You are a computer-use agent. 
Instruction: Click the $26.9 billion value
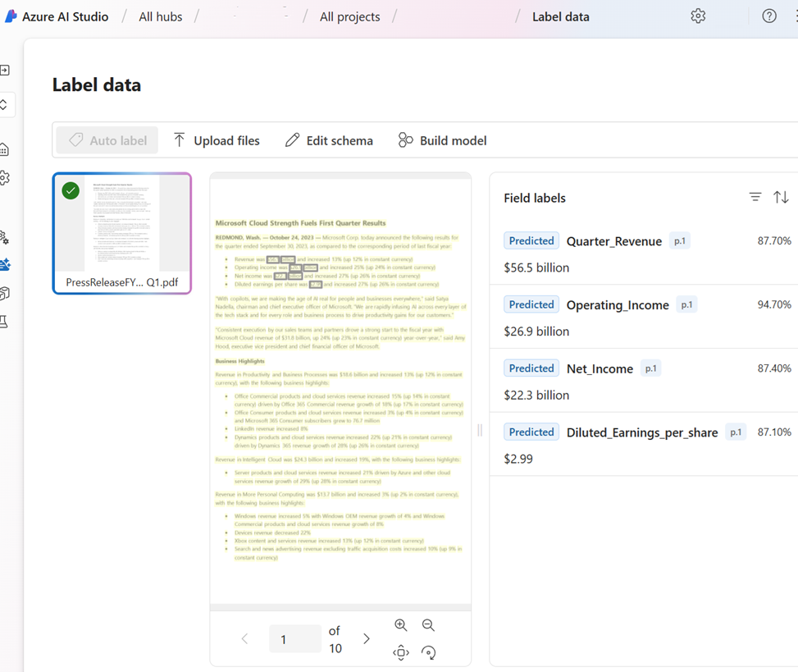tap(536, 331)
